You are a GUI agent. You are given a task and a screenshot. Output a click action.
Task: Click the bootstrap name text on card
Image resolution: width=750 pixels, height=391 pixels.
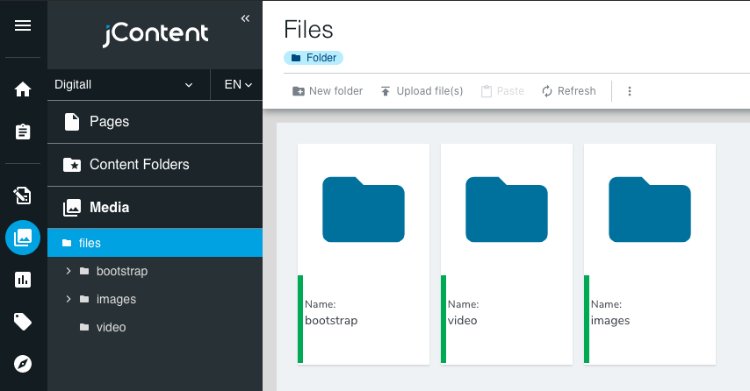point(331,320)
